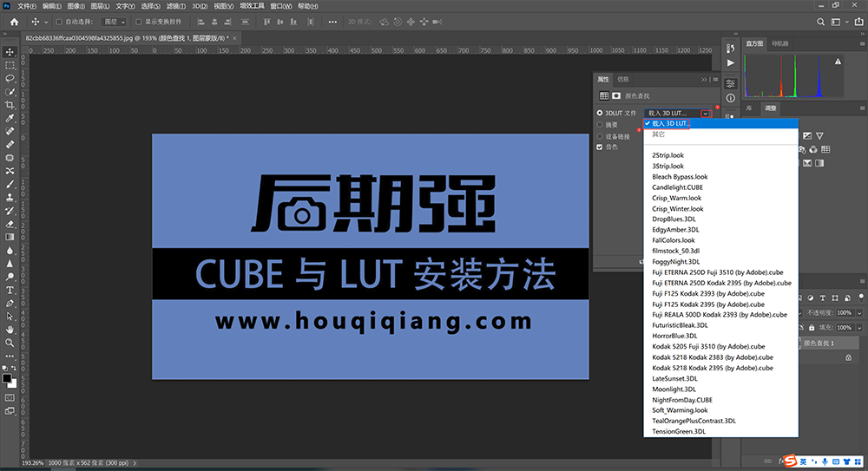Viewport: 868px width, 471px height.
Task: Click the Home icon in options bar
Action: click(15, 23)
